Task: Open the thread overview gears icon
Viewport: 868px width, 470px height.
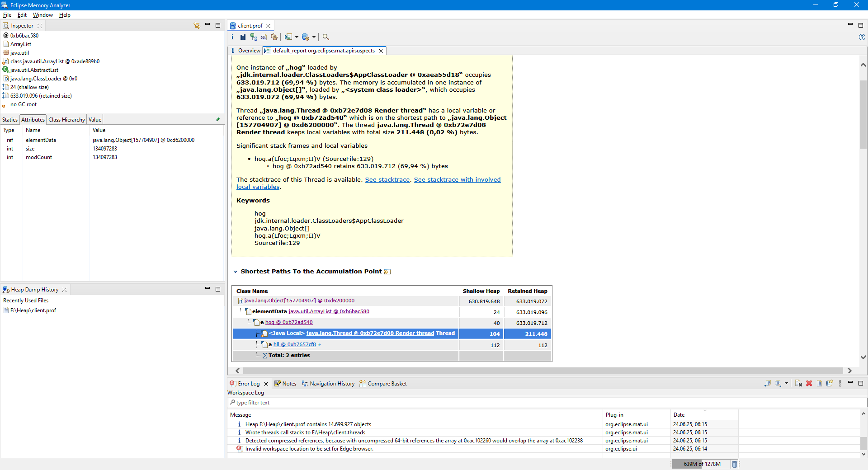Action: [x=274, y=37]
